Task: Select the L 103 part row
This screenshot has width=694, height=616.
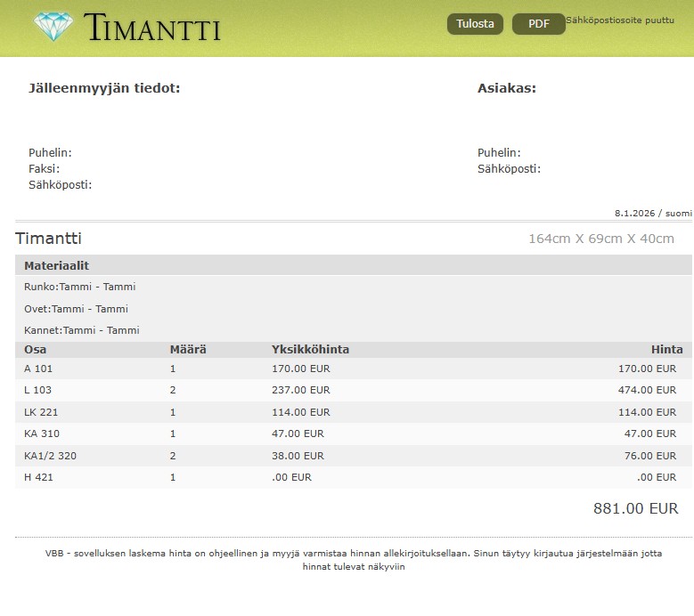Action: pos(353,390)
